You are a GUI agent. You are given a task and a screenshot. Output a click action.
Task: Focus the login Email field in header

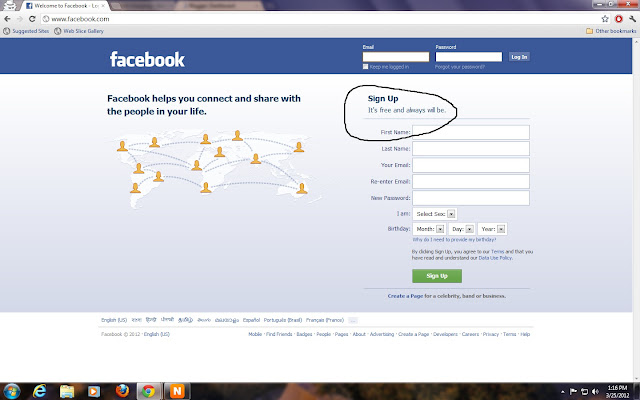396,57
